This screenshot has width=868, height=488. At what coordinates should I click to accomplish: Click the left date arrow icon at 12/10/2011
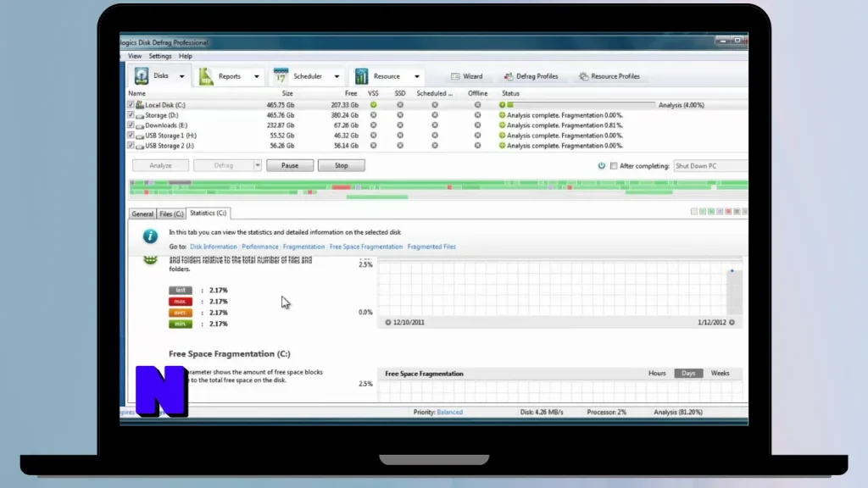(388, 322)
